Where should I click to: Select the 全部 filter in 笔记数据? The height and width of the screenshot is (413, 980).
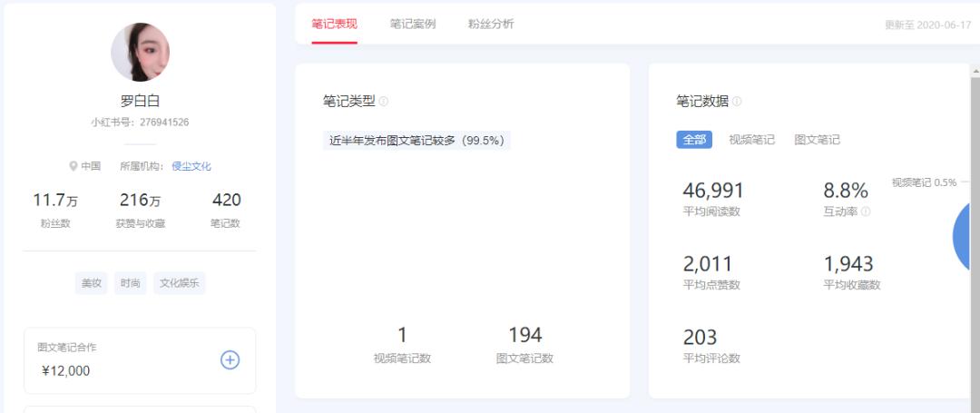(694, 140)
